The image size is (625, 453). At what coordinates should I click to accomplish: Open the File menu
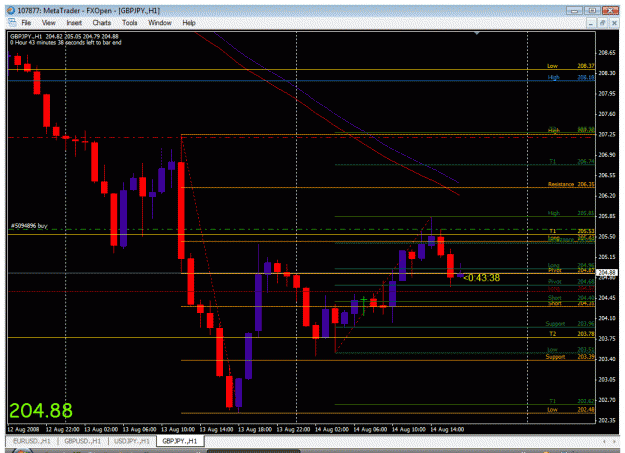(x=26, y=23)
